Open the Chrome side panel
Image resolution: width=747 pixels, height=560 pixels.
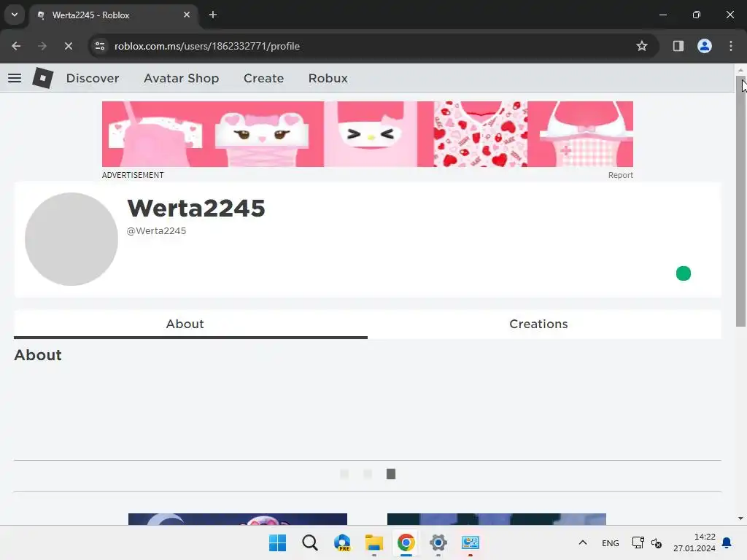678,46
